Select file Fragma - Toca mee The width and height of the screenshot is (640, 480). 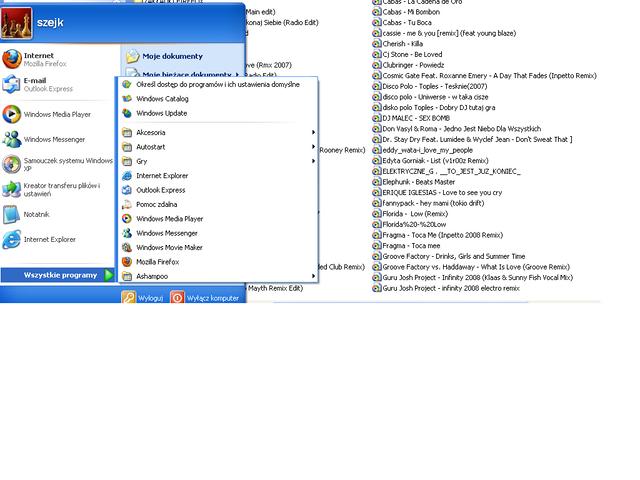tap(411, 246)
